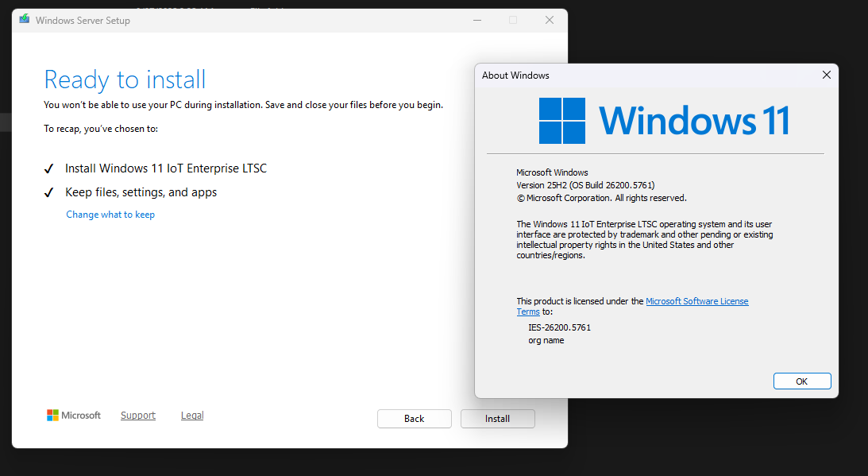Screen dimensions: 868x476
Task: Click the Windows 11 logo in About dialog
Action: tap(664, 121)
